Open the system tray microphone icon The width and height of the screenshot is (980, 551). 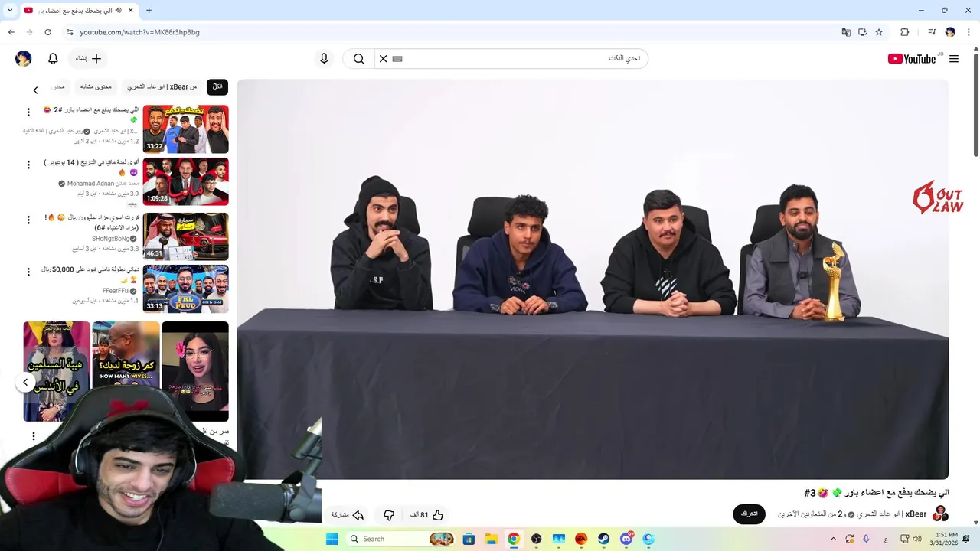coord(866,539)
